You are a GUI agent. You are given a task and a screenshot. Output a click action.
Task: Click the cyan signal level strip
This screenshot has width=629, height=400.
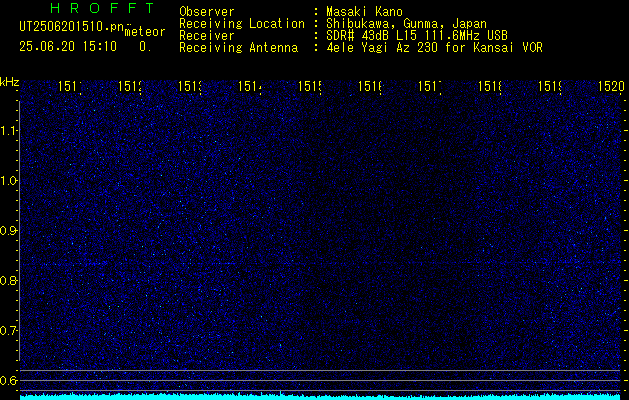point(322,396)
